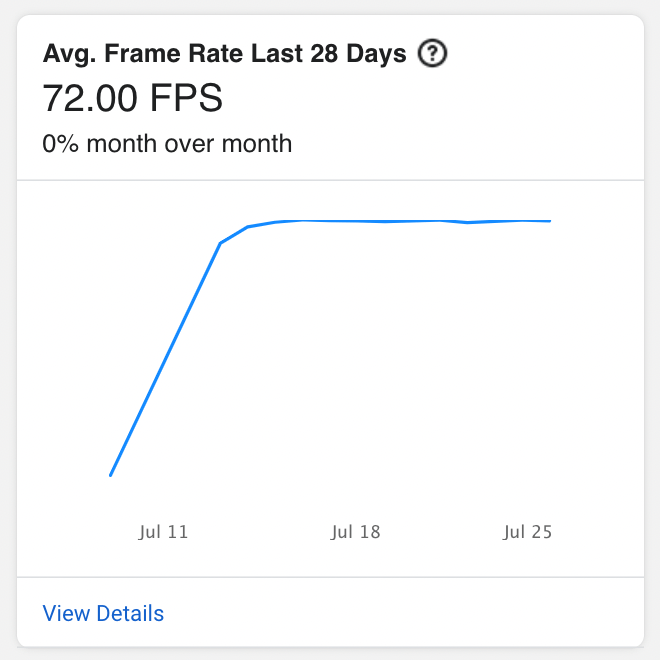This screenshot has height=660, width=660.
Task: Click the 0% percentage figure
Action: [x=61, y=144]
